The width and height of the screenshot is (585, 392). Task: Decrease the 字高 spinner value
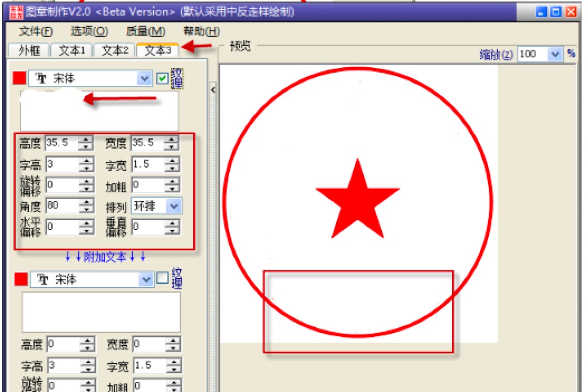[85, 168]
